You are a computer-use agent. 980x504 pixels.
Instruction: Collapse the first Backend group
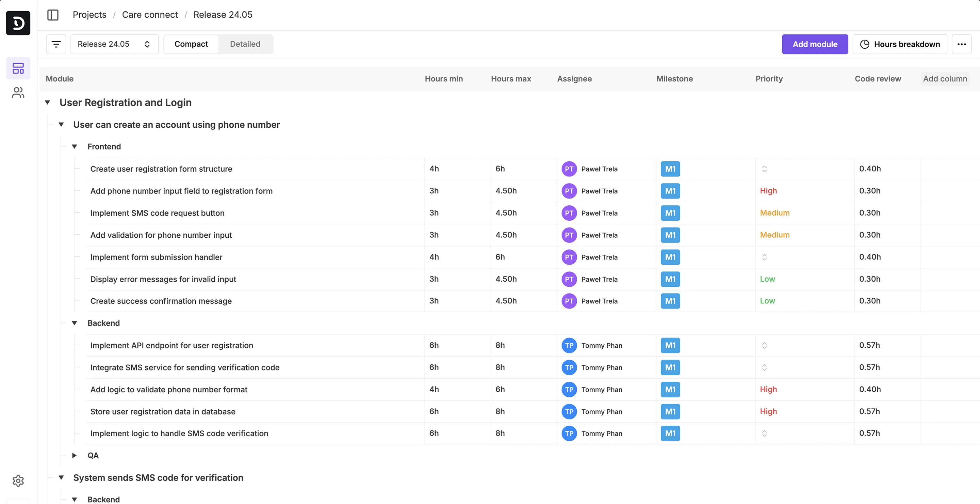pyautogui.click(x=75, y=323)
